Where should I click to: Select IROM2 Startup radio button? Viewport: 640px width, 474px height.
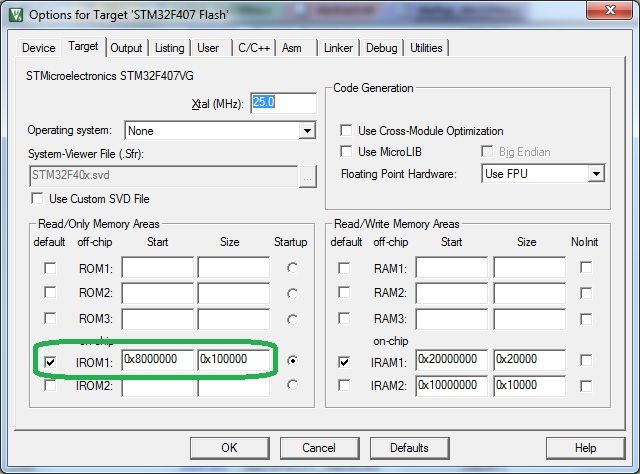point(292,385)
